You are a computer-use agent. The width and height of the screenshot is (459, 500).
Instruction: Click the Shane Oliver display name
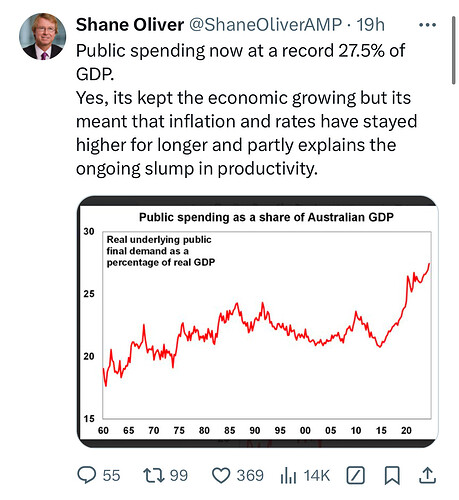coord(130,25)
